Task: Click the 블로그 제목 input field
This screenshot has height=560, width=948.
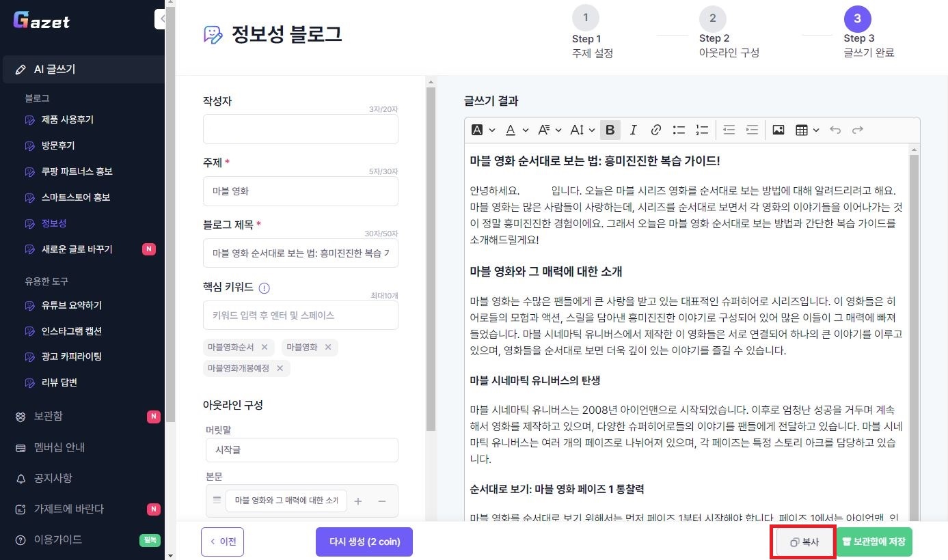Action: (x=301, y=253)
